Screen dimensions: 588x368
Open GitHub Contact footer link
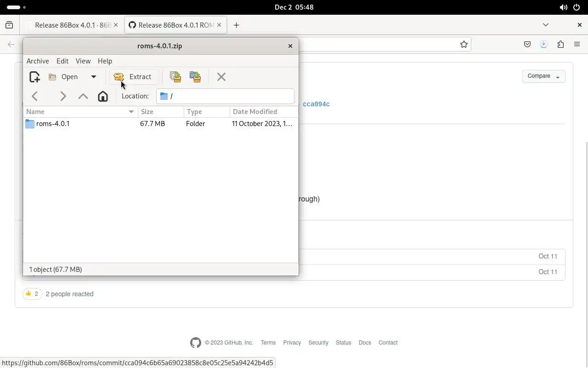coord(388,343)
